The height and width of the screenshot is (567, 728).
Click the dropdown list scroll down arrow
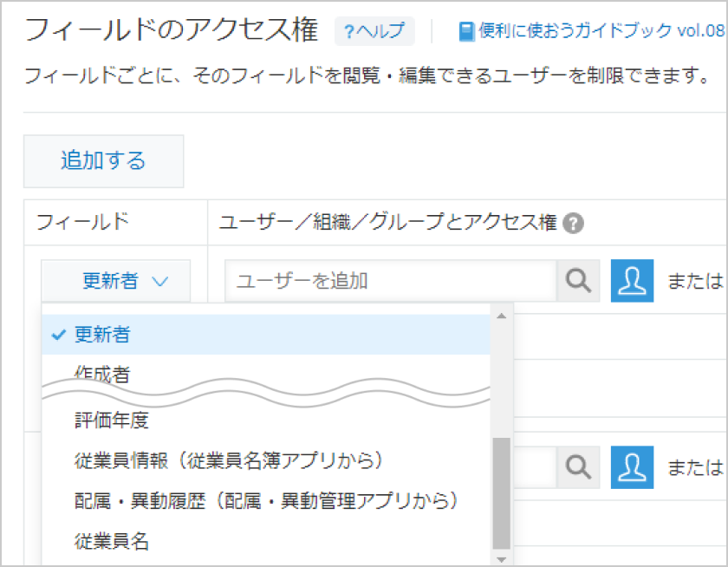click(501, 558)
